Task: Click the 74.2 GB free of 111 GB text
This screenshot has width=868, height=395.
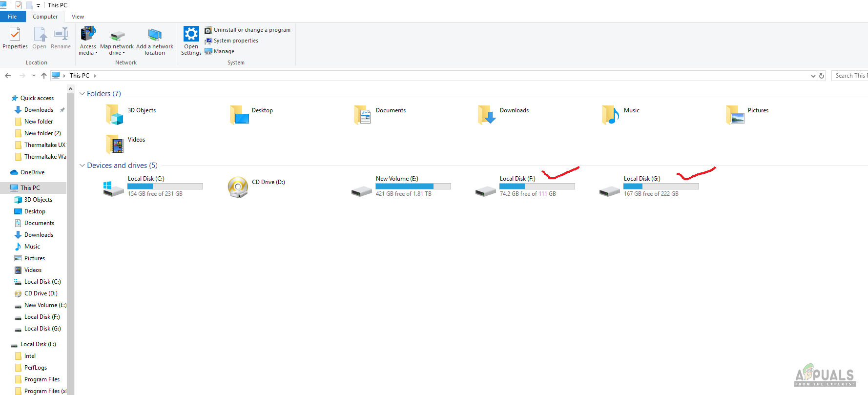Action: pyautogui.click(x=528, y=194)
